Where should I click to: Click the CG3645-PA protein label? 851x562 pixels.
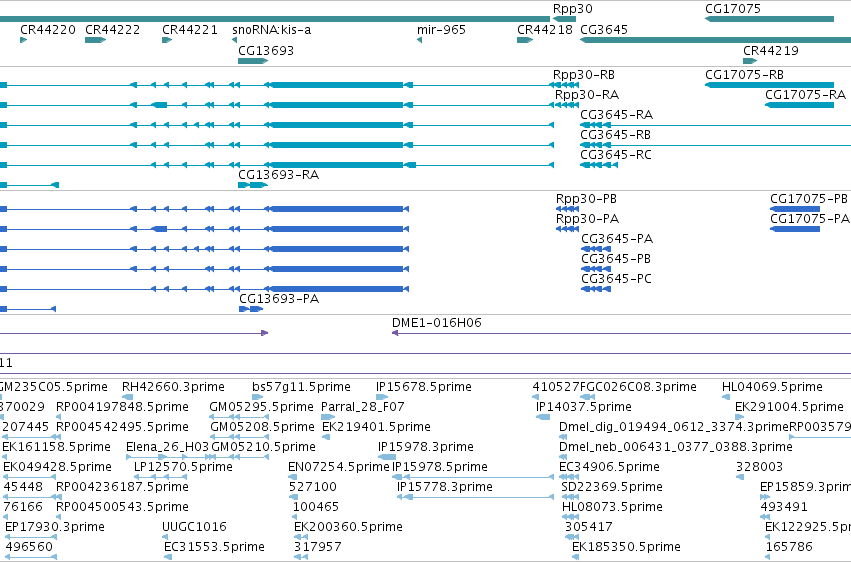coord(617,239)
